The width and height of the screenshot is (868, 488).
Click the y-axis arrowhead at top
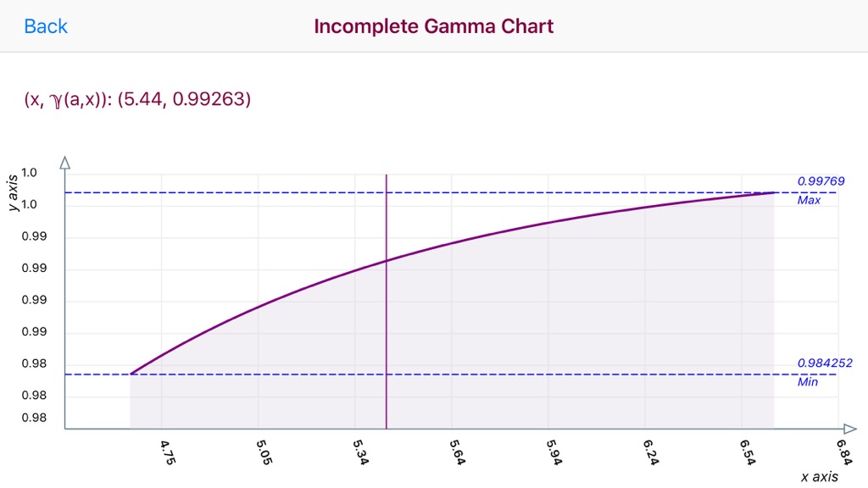tap(64, 163)
